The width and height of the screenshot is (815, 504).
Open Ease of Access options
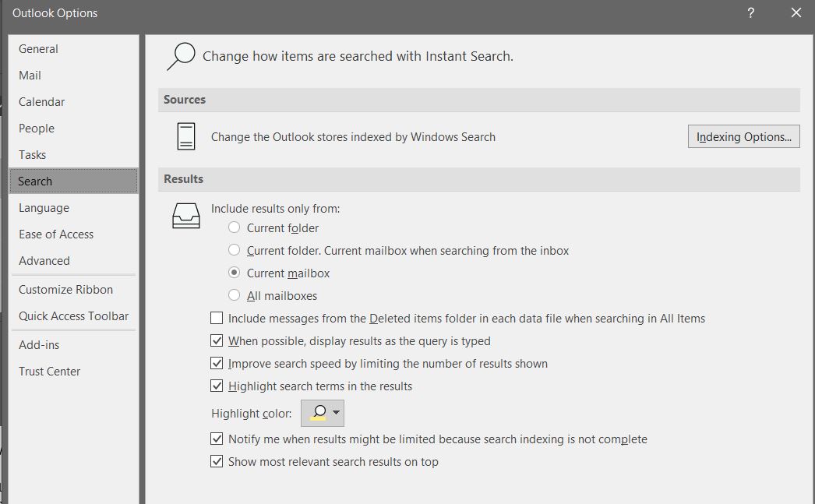coord(73,234)
